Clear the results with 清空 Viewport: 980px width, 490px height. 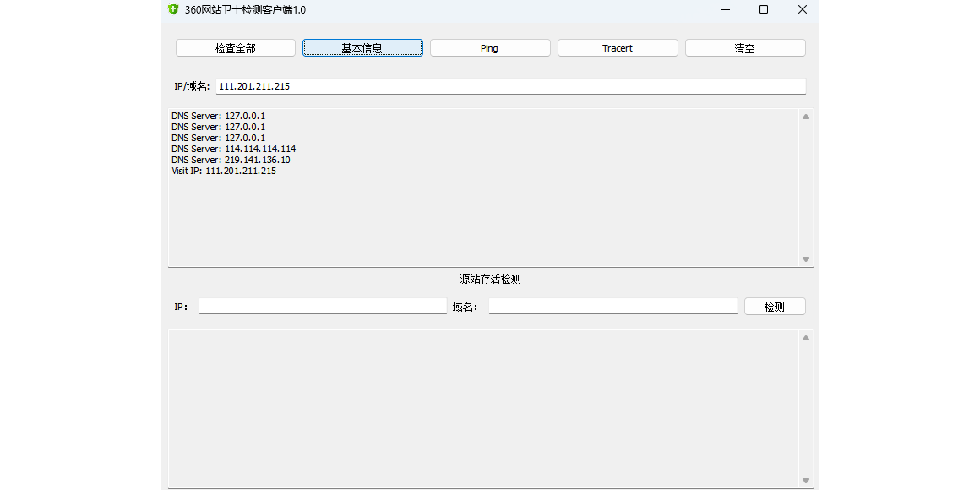pos(745,48)
